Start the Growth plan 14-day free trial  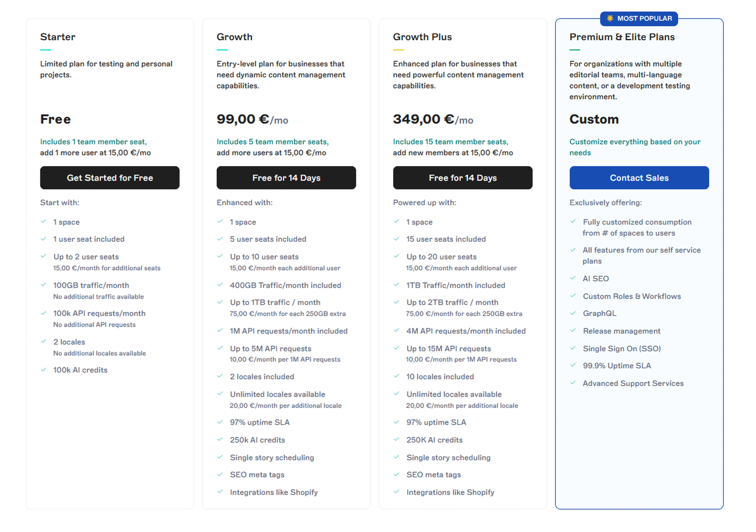[286, 178]
